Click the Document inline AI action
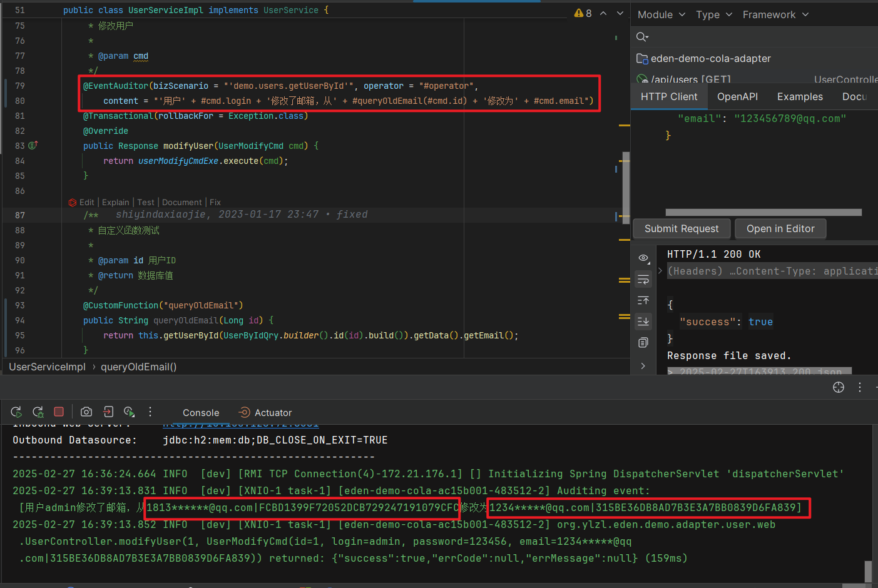878x588 pixels. pyautogui.click(x=182, y=202)
